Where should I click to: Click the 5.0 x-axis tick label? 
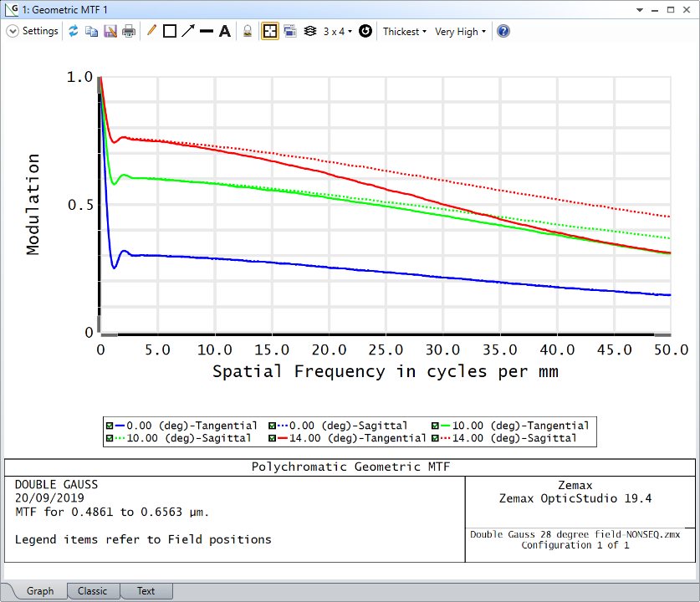click(157, 349)
